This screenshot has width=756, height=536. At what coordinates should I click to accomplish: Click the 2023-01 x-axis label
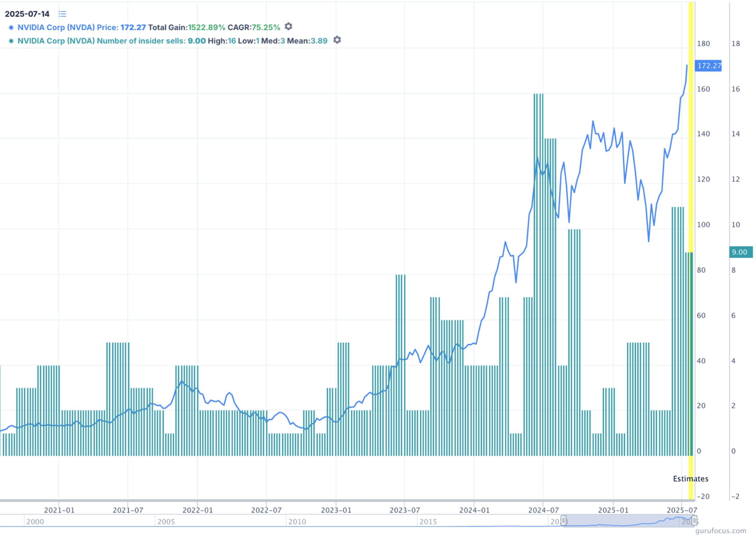336,510
